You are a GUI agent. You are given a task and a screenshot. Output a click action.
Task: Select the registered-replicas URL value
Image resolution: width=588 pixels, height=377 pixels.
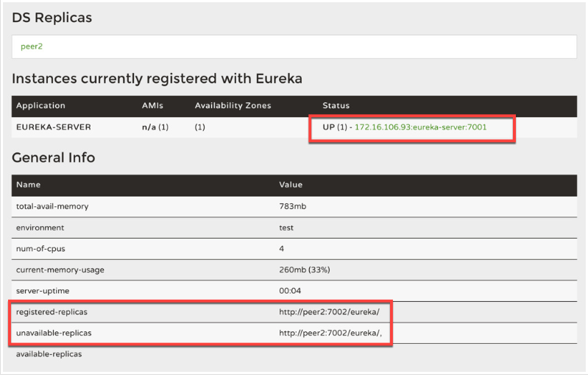[x=329, y=312]
